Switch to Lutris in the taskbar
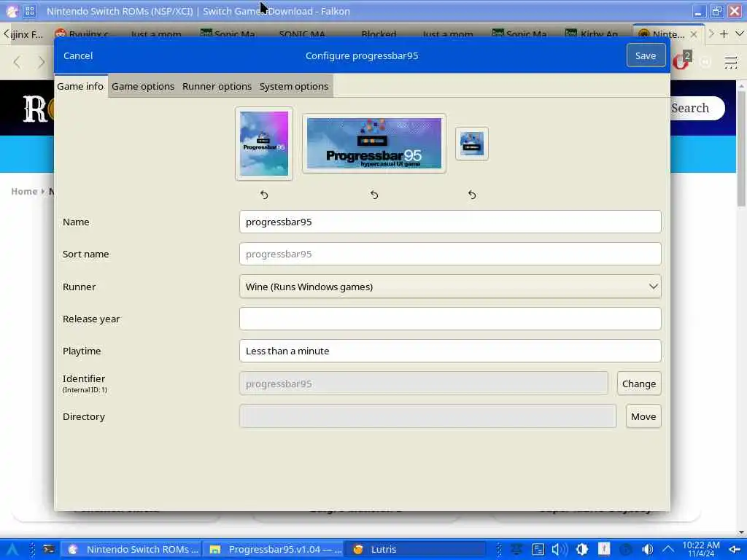Image resolution: width=747 pixels, height=560 pixels. 414,550
